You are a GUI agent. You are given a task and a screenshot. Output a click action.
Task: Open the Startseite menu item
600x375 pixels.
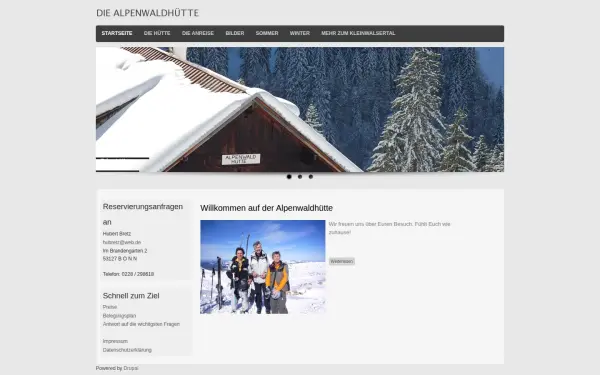117,33
